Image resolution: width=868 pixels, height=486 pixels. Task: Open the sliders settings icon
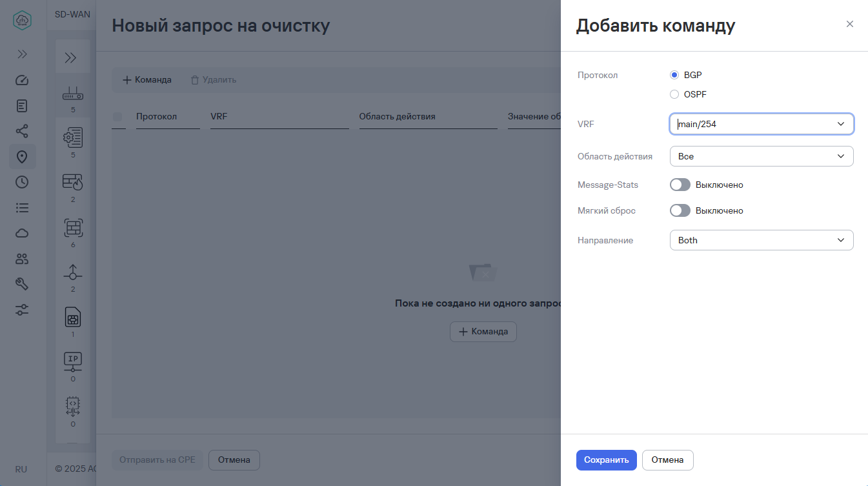[x=23, y=310]
